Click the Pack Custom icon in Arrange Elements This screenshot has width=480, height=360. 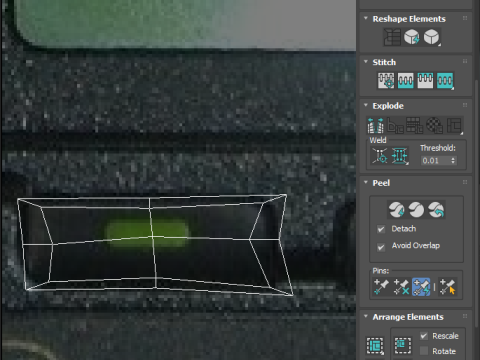[x=375, y=345]
